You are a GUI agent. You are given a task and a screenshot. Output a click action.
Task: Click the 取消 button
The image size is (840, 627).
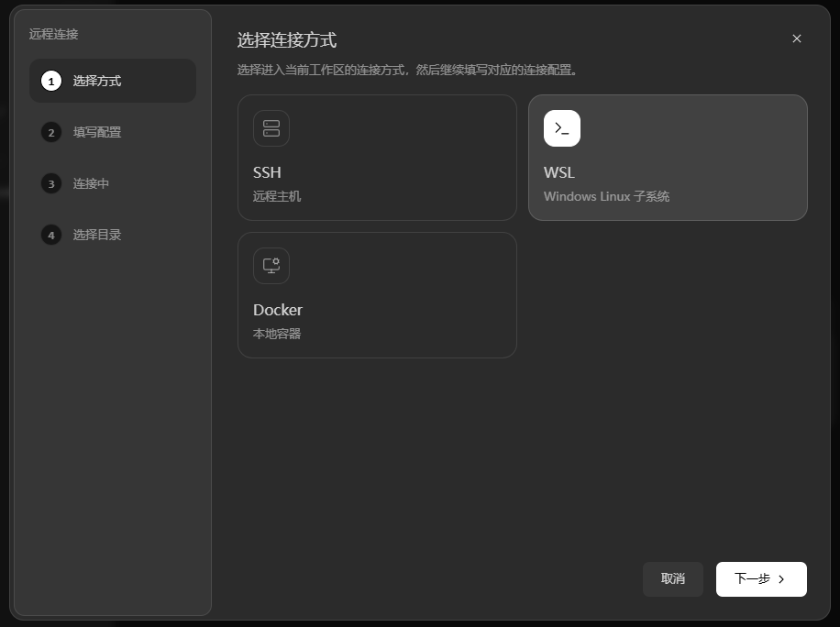(x=673, y=578)
